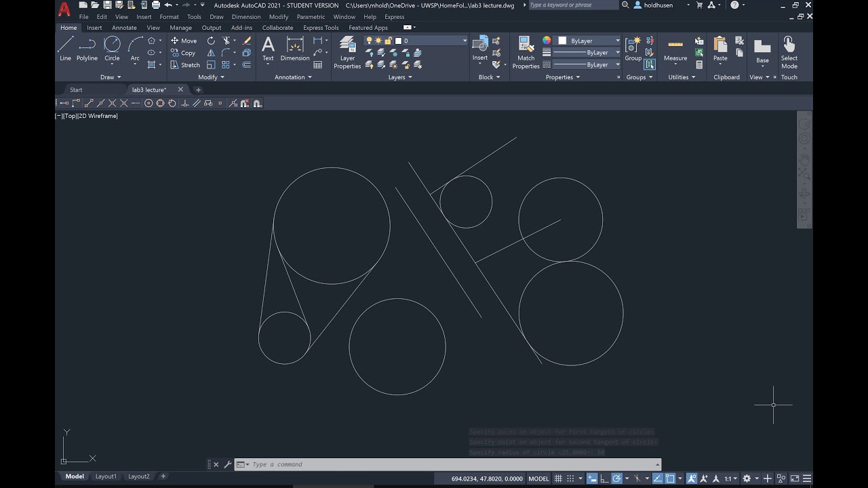
Task: Open the Annotate ribbon tab
Action: [x=124, y=28]
